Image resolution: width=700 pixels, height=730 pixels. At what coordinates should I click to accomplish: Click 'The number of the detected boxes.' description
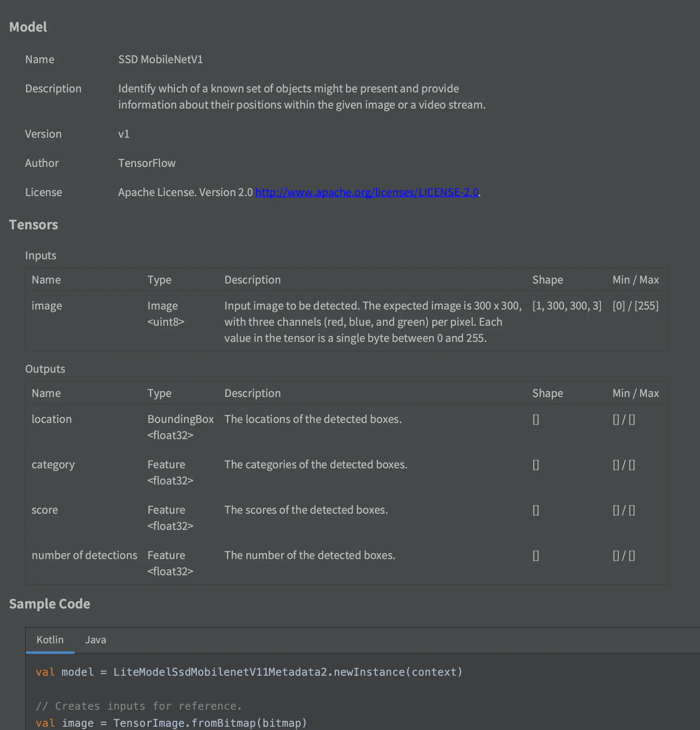309,555
